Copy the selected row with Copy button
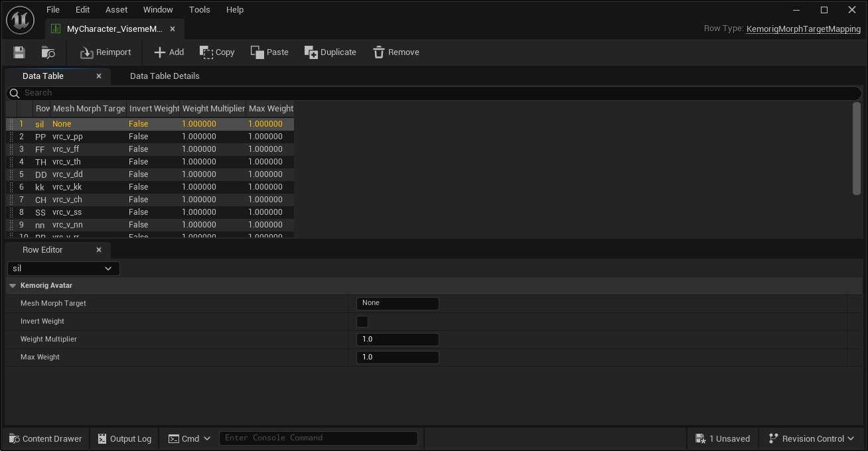Screen dimensions: 868x451 click(217, 52)
